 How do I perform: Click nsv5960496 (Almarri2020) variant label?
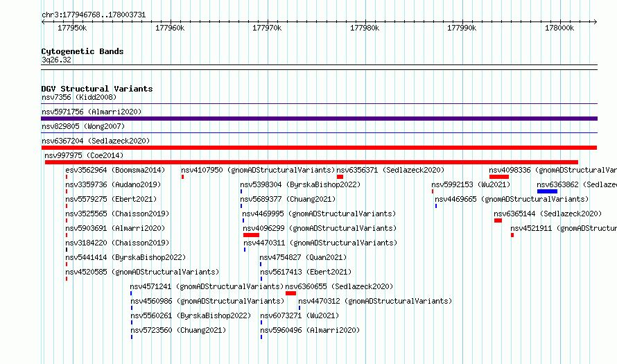(310, 330)
